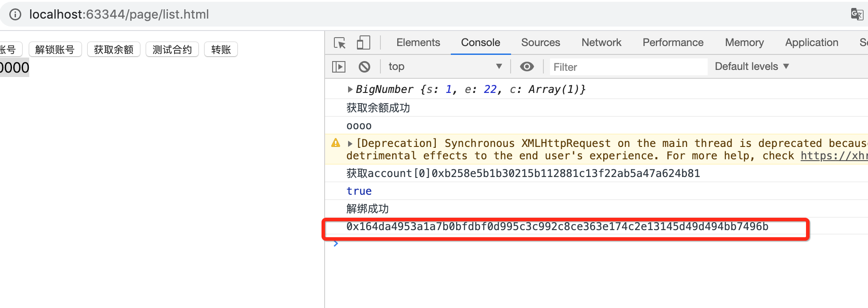
Task: Click the deprecation warning triangle icon
Action: tap(336, 143)
